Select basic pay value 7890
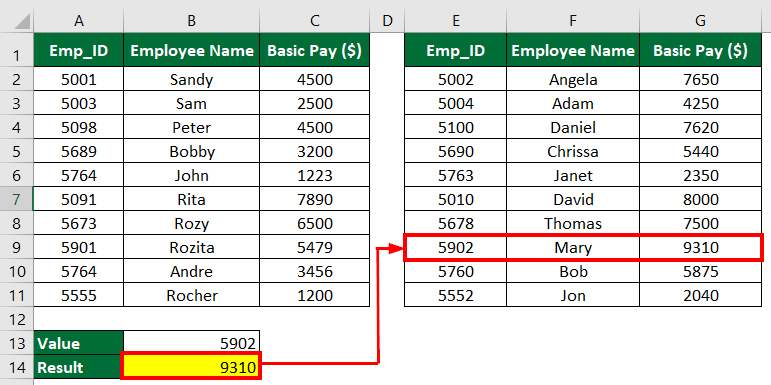 click(315, 200)
